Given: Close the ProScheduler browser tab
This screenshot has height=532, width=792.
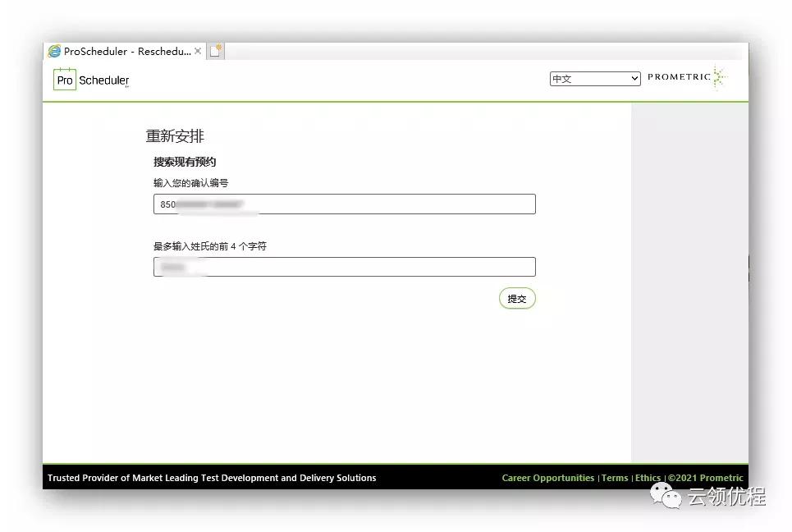Looking at the screenshot, I should 197,50.
